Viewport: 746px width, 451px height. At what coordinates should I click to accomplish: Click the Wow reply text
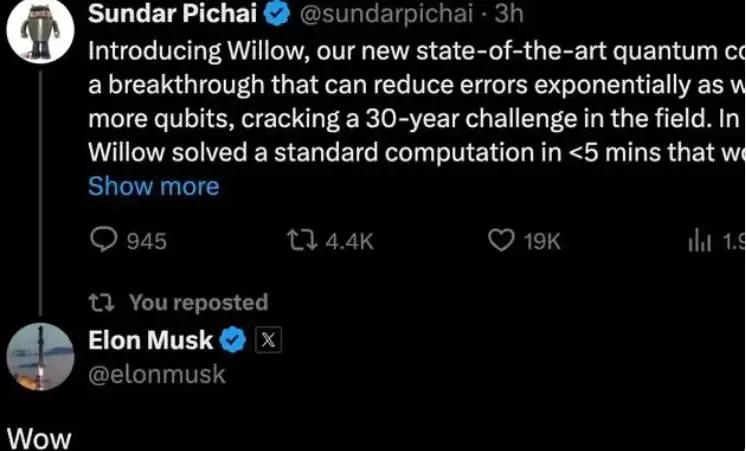point(38,437)
